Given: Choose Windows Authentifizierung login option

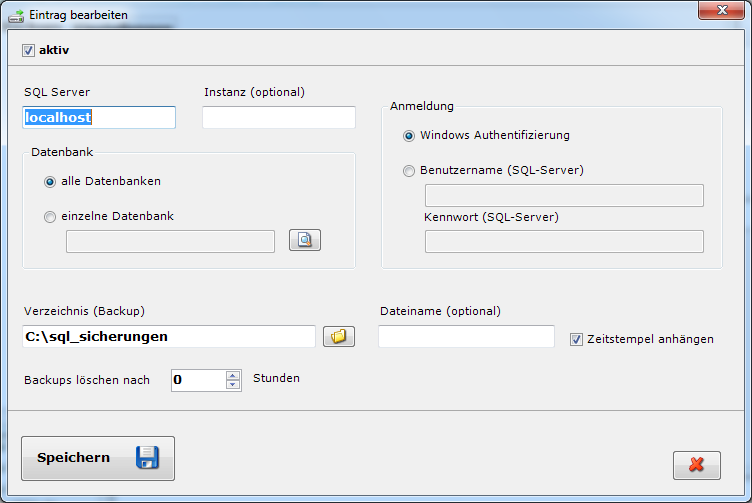Looking at the screenshot, I should (409, 136).
